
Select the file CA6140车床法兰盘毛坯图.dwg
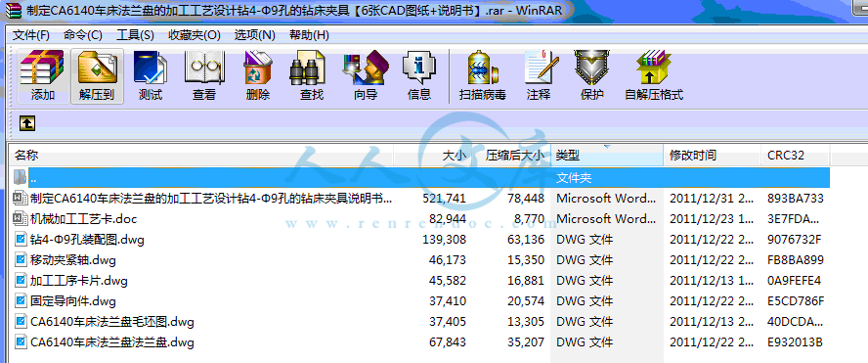112,322
